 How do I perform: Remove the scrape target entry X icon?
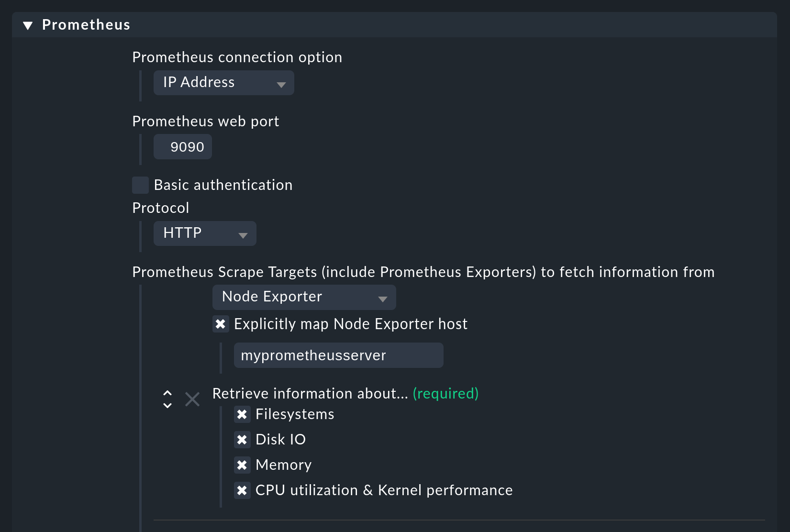click(192, 399)
